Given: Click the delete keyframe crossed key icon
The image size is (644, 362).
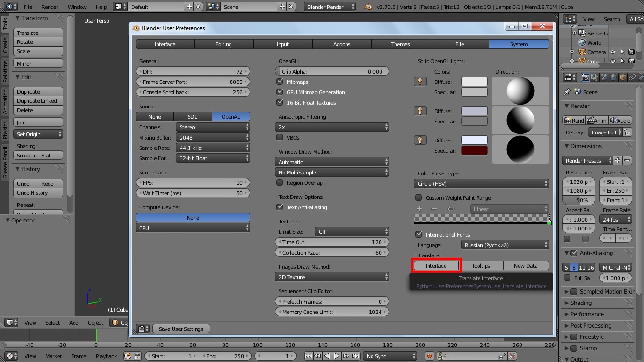Looking at the screenshot, I should (512, 356).
